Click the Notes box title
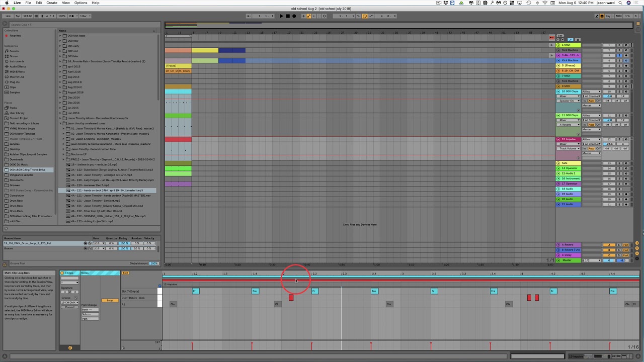Screen dimensions: 644x362 point(85,273)
